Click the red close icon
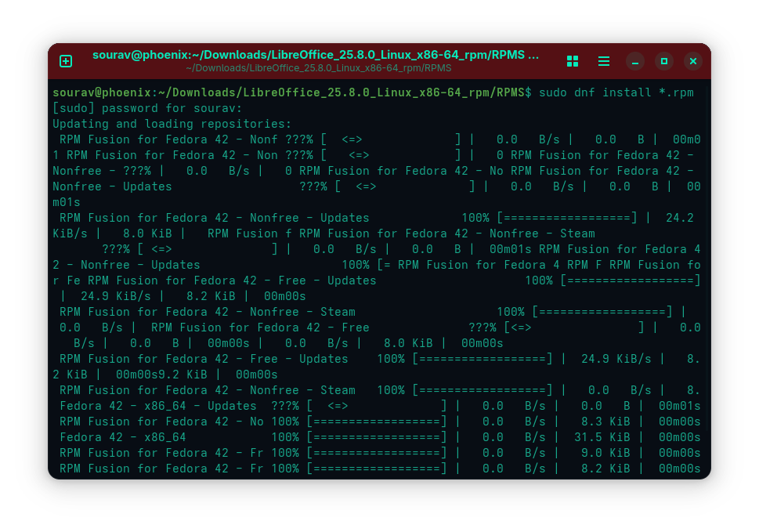The width and height of the screenshot is (759, 532). pyautogui.click(x=692, y=60)
